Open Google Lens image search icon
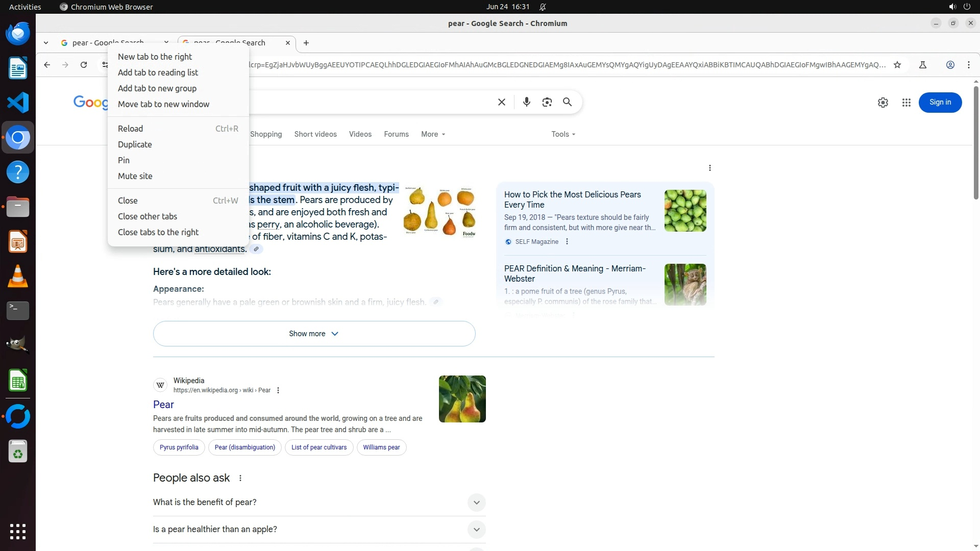The width and height of the screenshot is (980, 551). tap(547, 102)
